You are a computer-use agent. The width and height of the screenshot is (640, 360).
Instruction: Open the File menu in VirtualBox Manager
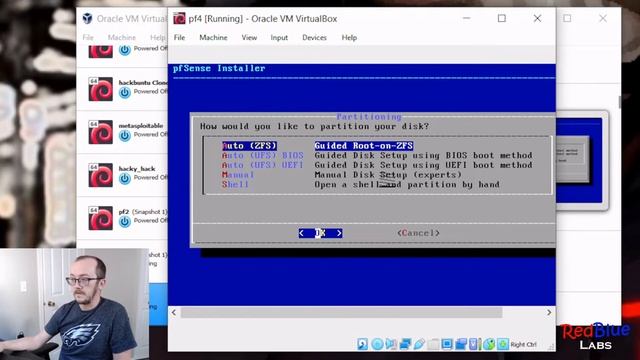(x=88, y=38)
